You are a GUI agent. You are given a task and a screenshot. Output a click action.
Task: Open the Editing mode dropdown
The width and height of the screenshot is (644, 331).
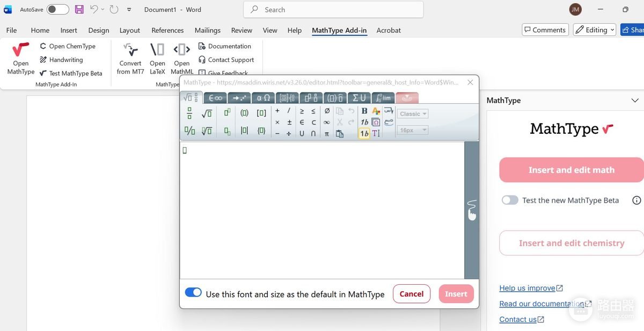[595, 30]
